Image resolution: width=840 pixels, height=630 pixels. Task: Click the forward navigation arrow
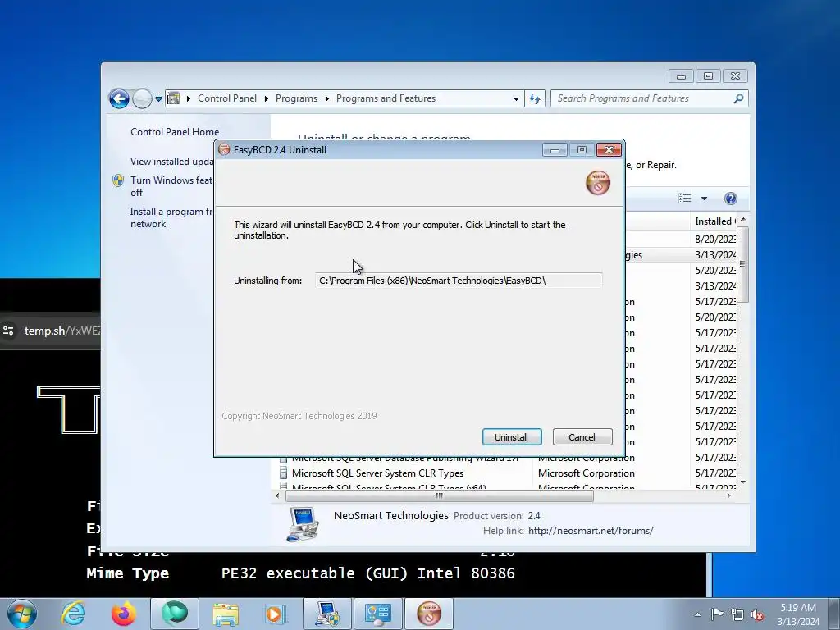point(142,98)
